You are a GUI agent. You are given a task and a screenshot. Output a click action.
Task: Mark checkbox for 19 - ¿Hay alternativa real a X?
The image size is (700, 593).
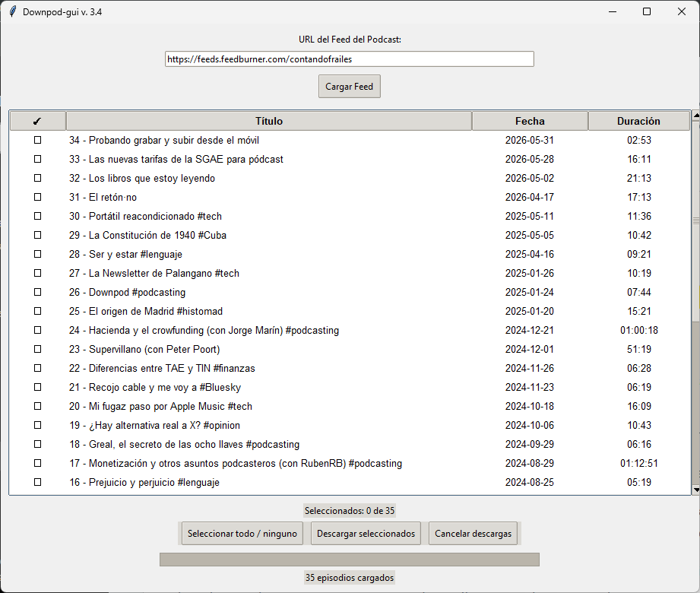[37, 425]
